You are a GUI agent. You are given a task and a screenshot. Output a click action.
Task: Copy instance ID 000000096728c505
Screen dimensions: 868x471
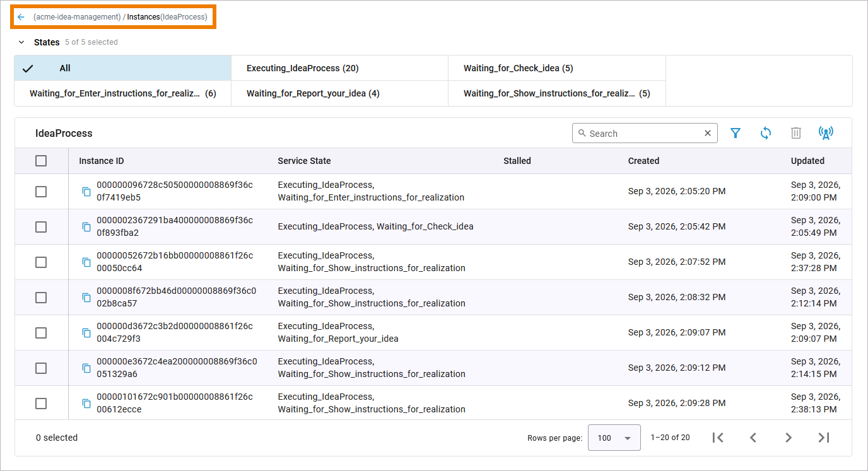pos(87,191)
